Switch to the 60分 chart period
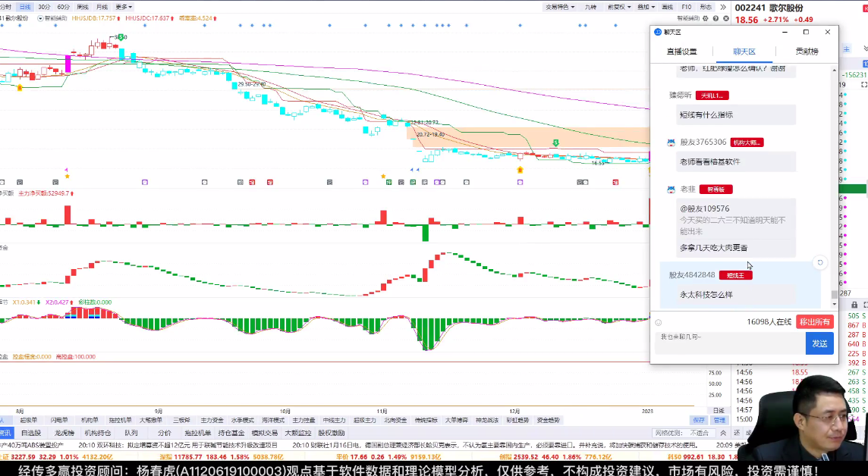Screen dimensions: 868x476 pyautogui.click(x=64, y=7)
